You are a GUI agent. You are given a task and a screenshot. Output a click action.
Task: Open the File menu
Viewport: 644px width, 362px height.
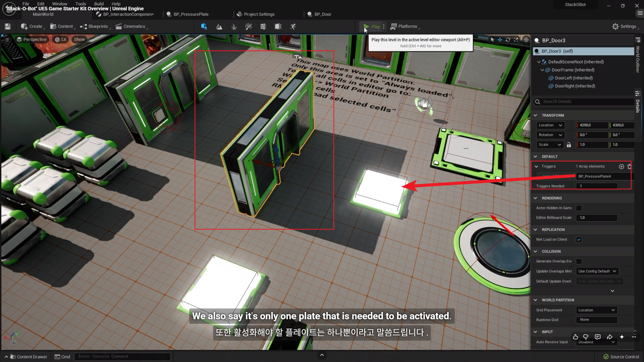pos(26,4)
